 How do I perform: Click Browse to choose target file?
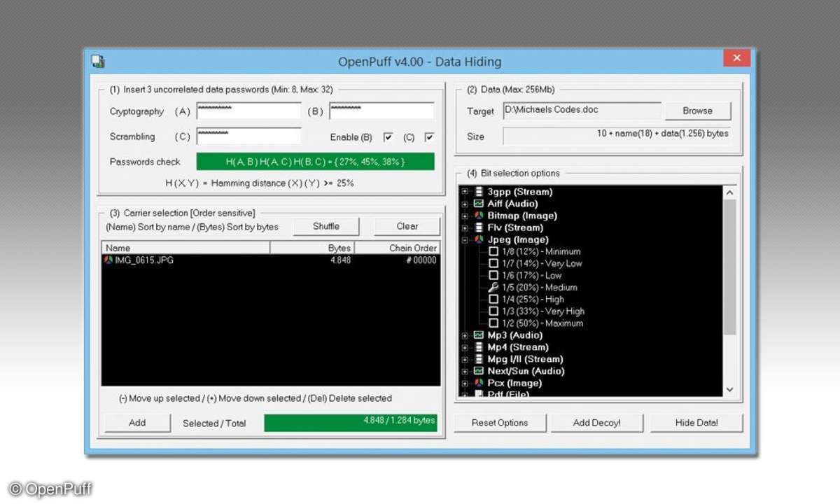pyautogui.click(x=697, y=111)
